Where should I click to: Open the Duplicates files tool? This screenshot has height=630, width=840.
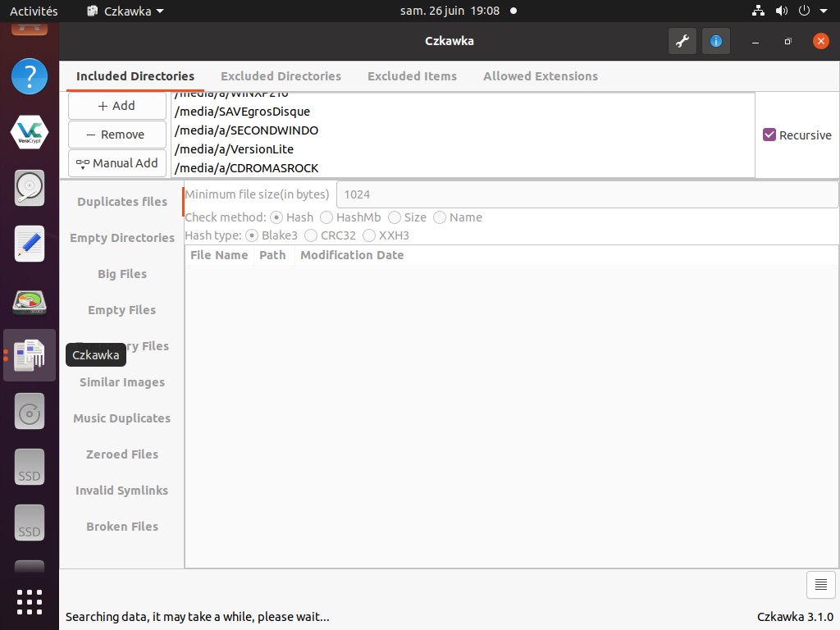pos(122,202)
